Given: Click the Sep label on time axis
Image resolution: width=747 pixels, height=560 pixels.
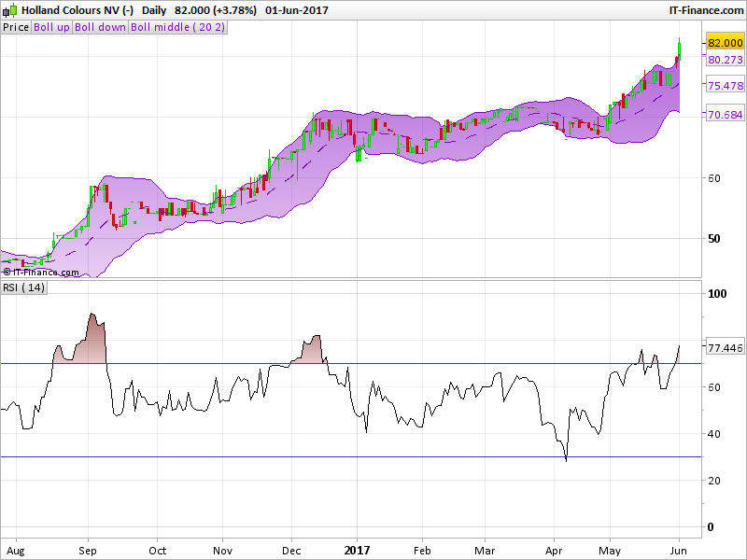Looking at the screenshot, I should (x=88, y=551).
